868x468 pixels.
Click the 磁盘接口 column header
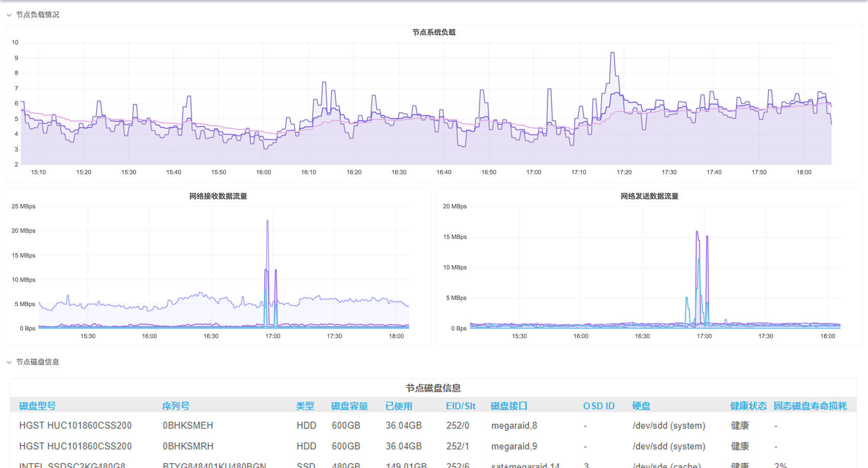[x=508, y=406]
